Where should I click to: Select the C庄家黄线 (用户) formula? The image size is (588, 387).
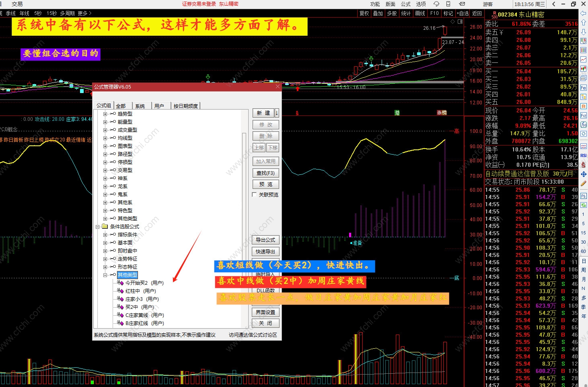(145, 315)
